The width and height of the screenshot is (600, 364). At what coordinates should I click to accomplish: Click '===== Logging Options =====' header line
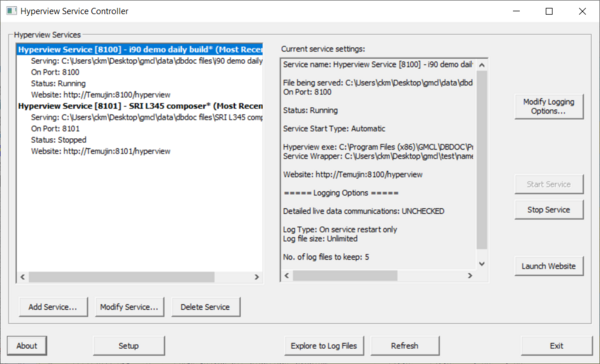click(341, 193)
